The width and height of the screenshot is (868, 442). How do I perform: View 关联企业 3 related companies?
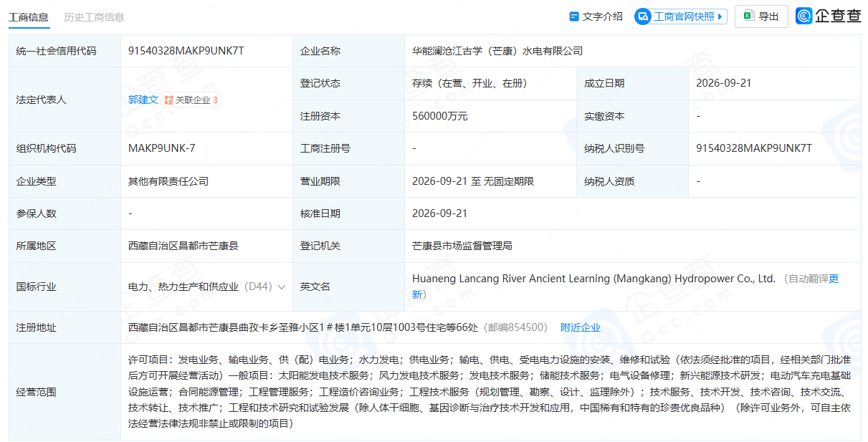[x=191, y=100]
